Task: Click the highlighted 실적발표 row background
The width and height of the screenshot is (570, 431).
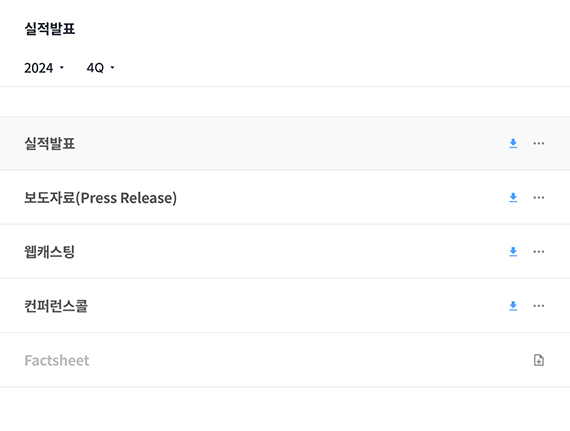Action: pos(285,144)
